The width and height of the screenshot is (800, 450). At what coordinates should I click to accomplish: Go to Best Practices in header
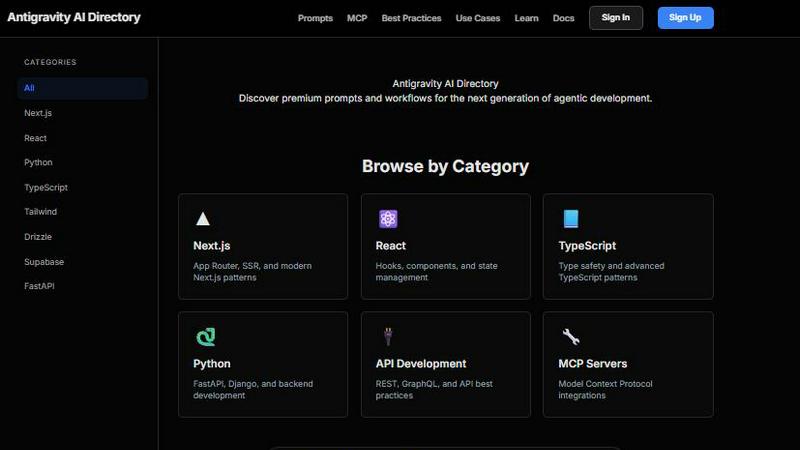click(411, 18)
